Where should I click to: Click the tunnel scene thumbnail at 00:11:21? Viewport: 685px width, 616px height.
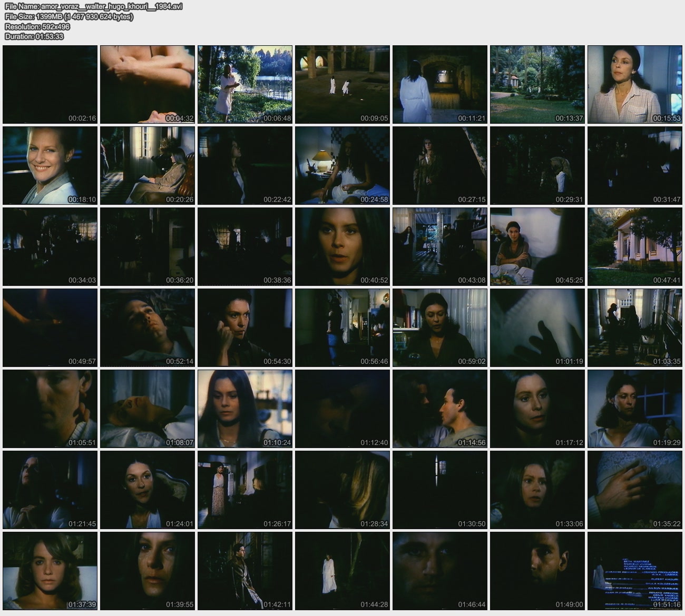pyautogui.click(x=439, y=84)
